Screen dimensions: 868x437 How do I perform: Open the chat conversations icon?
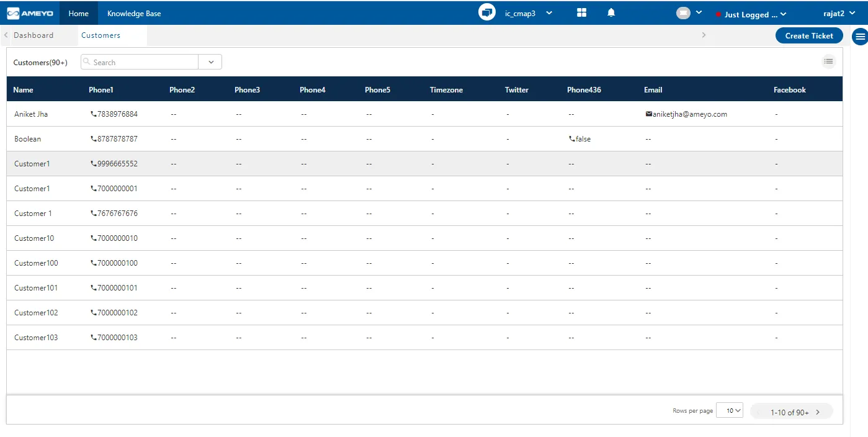click(x=487, y=12)
